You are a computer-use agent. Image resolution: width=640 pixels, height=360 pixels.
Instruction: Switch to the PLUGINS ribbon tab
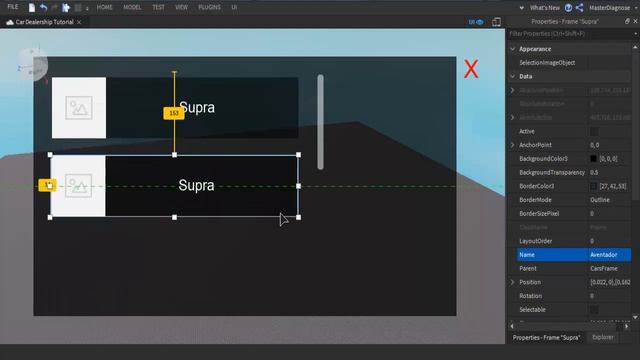209,7
